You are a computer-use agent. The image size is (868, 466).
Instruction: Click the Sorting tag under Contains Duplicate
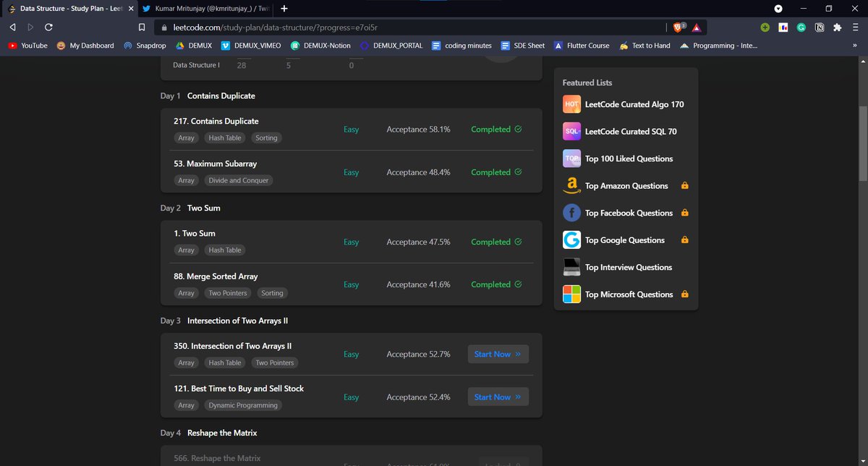[267, 137]
